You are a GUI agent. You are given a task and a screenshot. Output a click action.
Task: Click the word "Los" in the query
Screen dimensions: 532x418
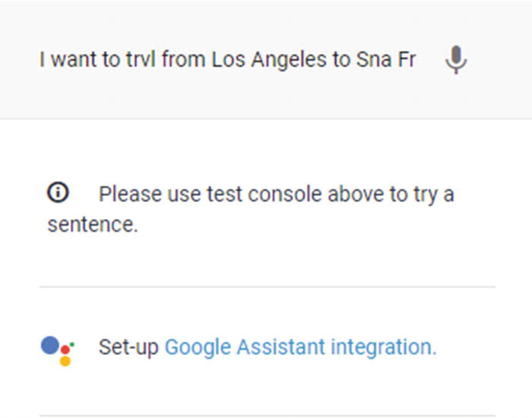[228, 60]
